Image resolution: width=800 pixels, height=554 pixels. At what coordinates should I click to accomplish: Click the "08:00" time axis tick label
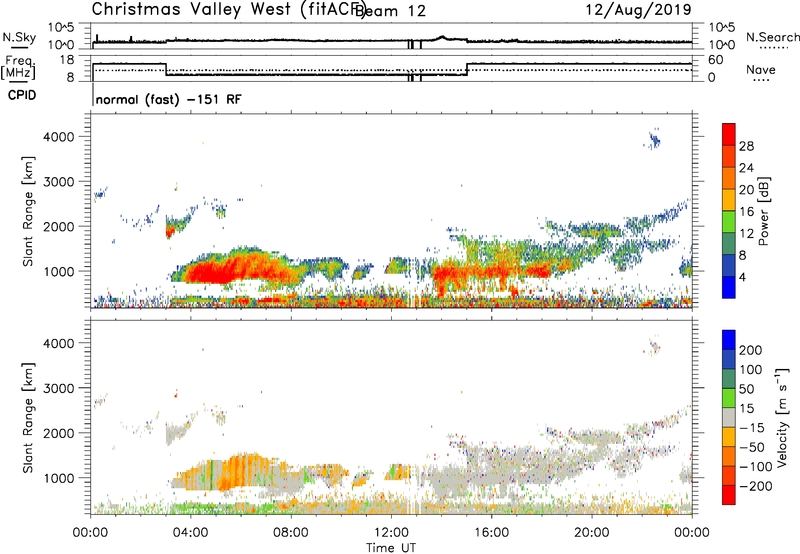(291, 533)
